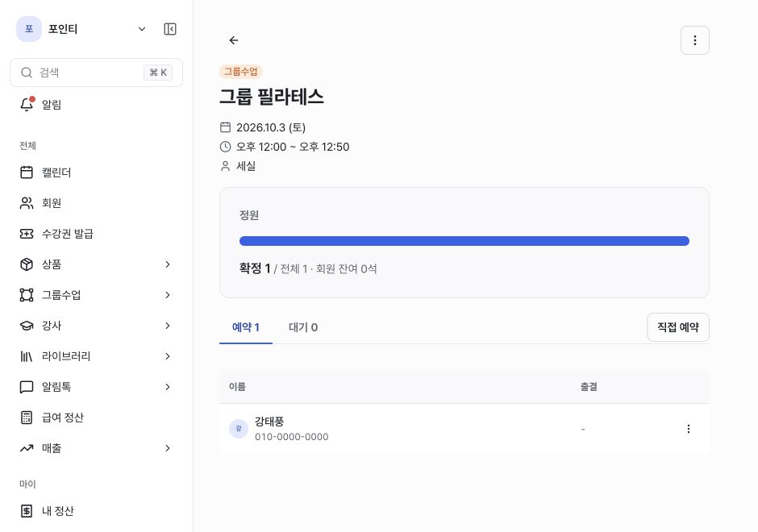The image size is (758, 532).
Task: Click the 그룹수업 sidebar icon
Action: pyautogui.click(x=27, y=295)
